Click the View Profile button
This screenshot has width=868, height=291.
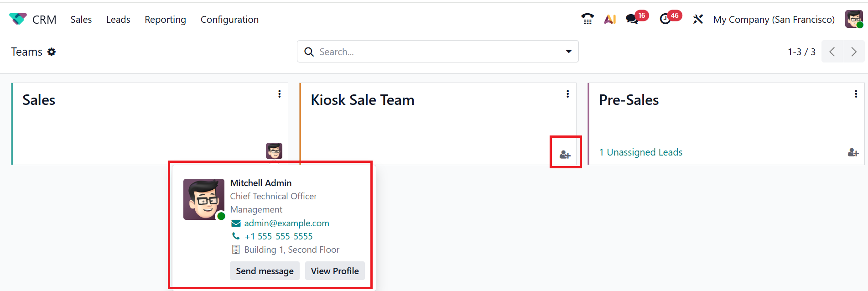tap(335, 271)
